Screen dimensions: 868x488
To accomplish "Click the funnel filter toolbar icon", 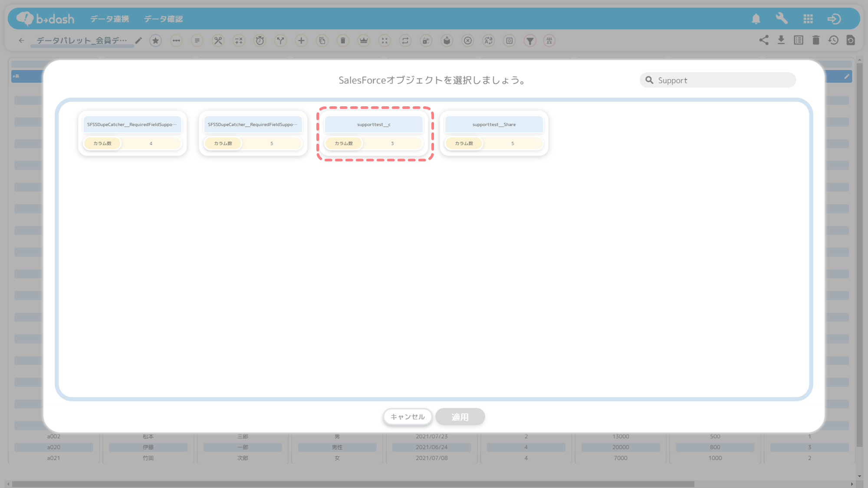I will click(530, 40).
